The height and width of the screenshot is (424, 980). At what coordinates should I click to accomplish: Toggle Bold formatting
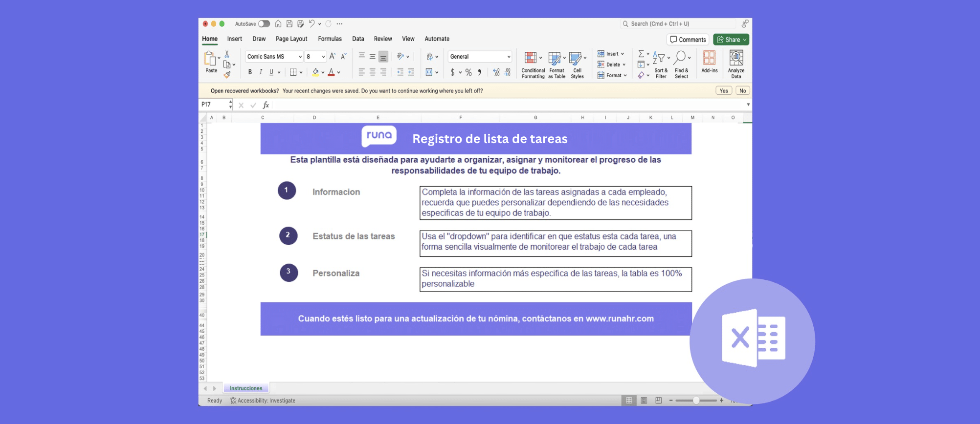[250, 72]
